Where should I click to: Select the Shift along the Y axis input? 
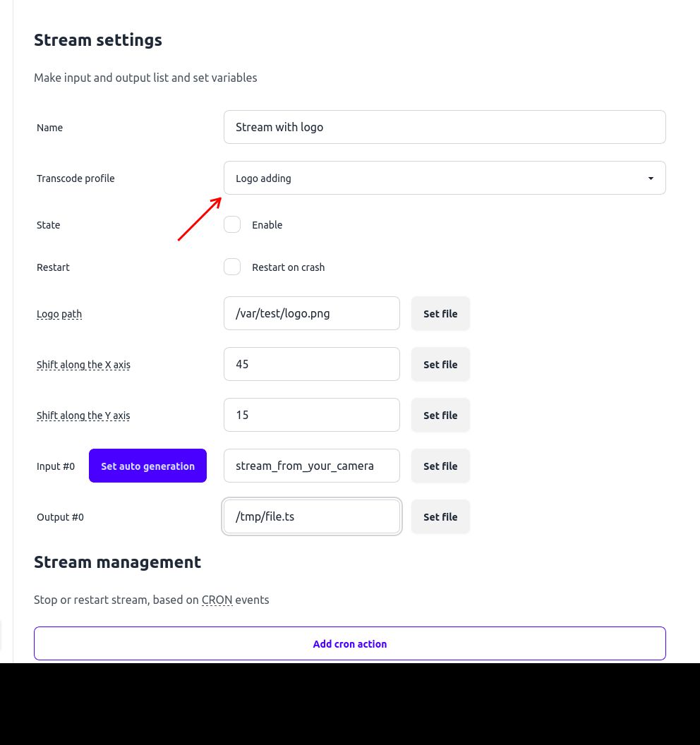(x=311, y=415)
